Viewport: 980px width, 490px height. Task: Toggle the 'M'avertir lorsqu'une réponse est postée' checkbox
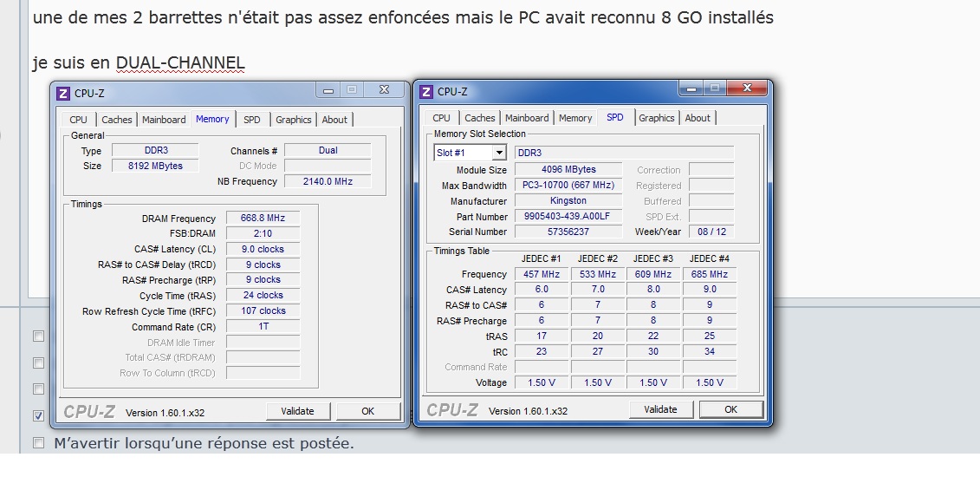(38, 443)
